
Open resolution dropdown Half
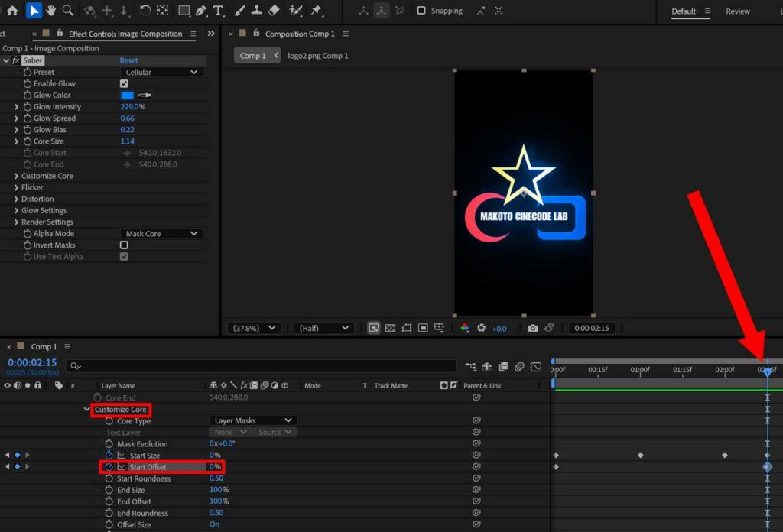pyautogui.click(x=323, y=328)
